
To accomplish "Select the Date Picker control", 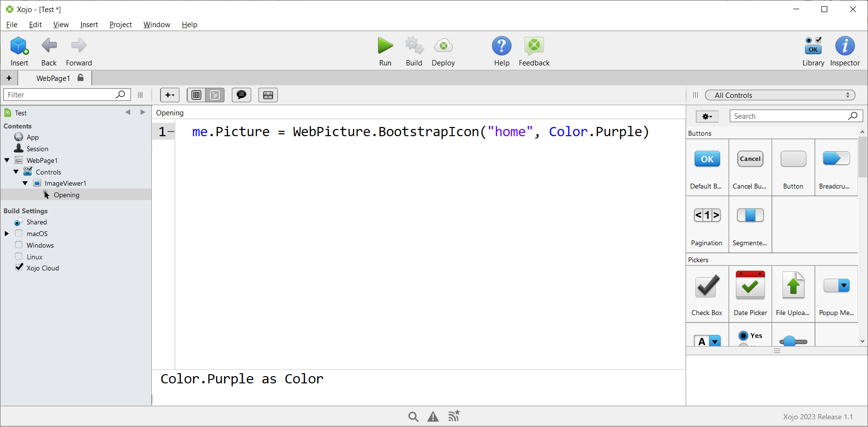I will pyautogui.click(x=750, y=294).
